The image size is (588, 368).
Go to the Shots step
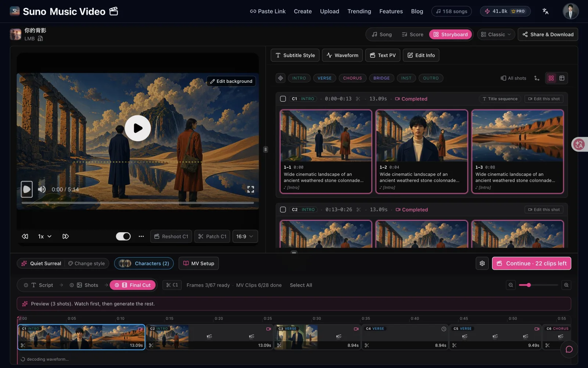coord(87,285)
